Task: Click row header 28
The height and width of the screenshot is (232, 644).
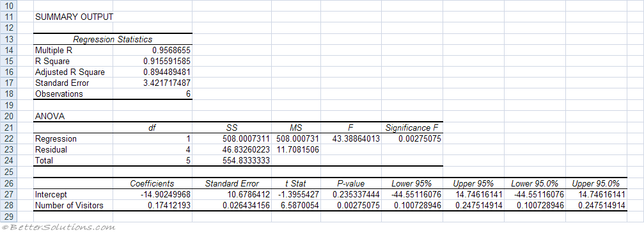Action: 10,205
